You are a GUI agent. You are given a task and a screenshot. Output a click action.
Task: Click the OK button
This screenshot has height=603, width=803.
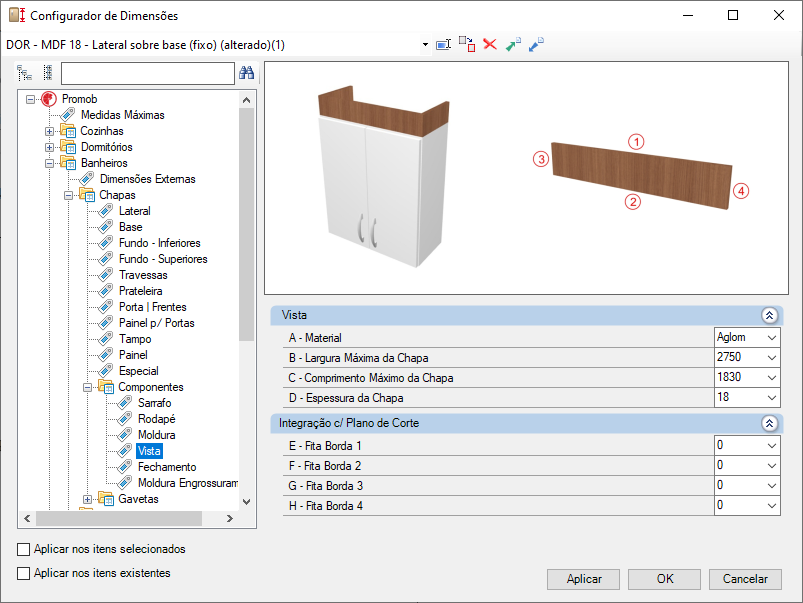(x=664, y=579)
